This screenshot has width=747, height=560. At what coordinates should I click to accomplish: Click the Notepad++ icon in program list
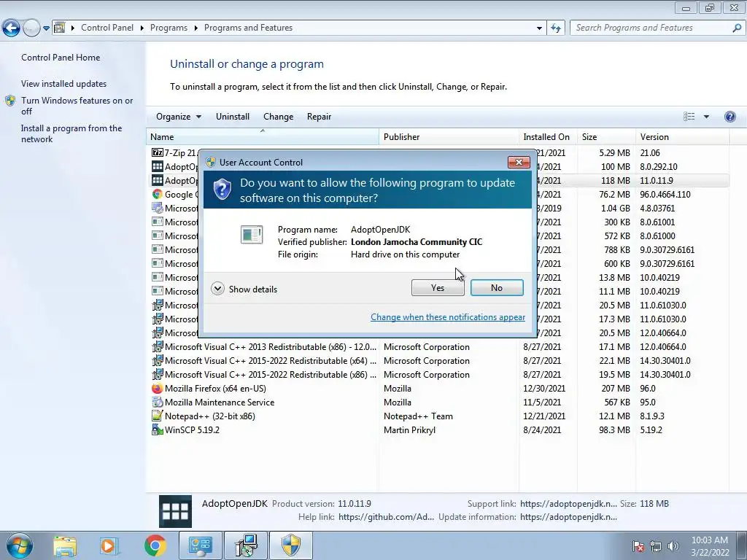point(158,416)
